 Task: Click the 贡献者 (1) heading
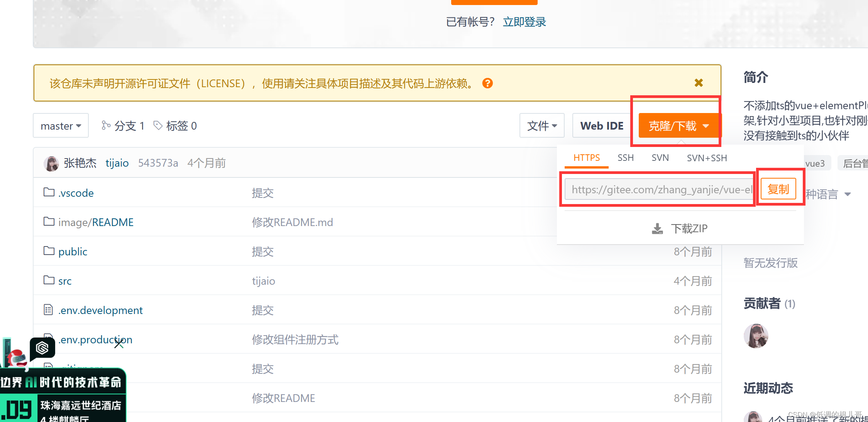click(x=770, y=304)
